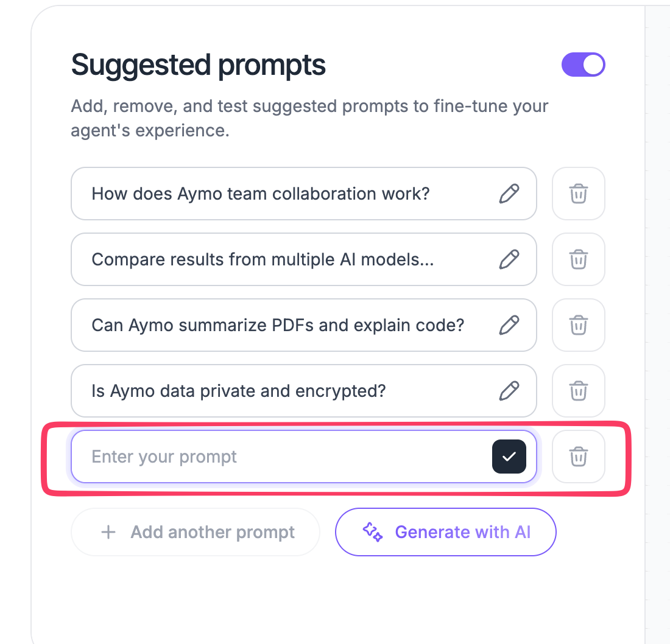
Task: Click the plus icon beside Add another prompt
Action: coord(108,532)
